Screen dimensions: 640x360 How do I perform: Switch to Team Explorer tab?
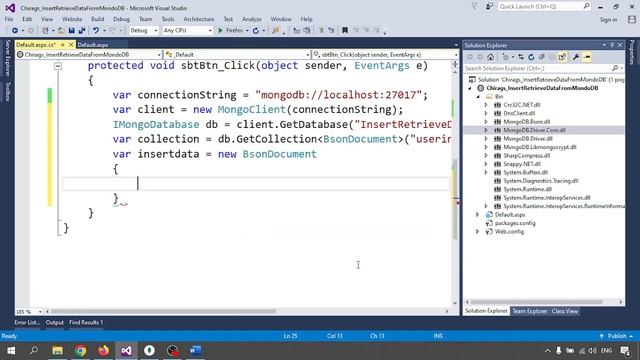point(529,311)
